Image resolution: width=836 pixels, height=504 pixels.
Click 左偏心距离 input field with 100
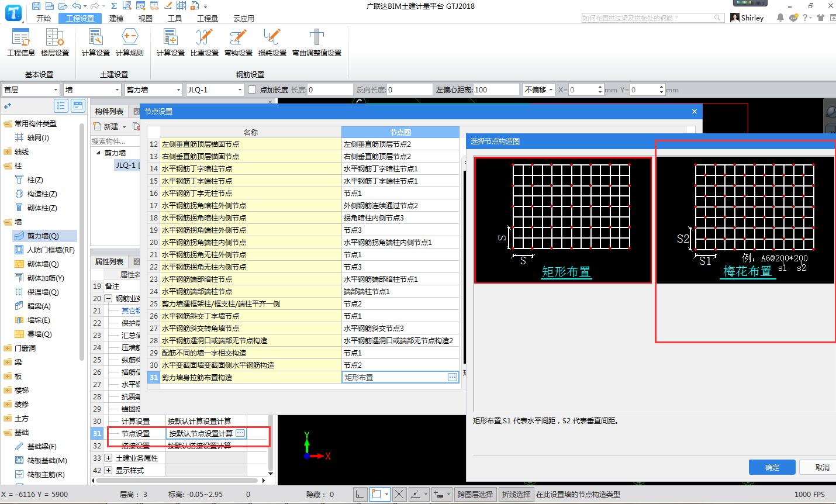(x=496, y=89)
